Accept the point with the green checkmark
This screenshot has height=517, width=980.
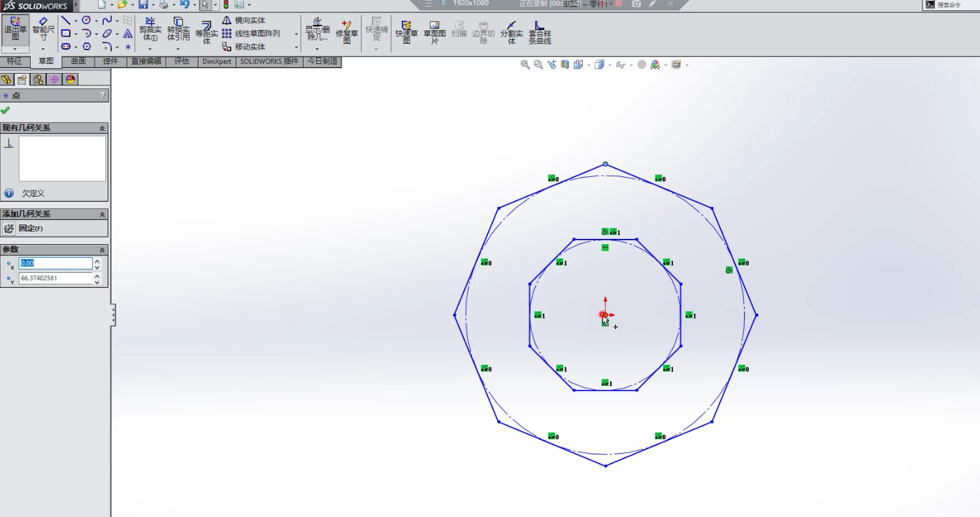point(6,110)
